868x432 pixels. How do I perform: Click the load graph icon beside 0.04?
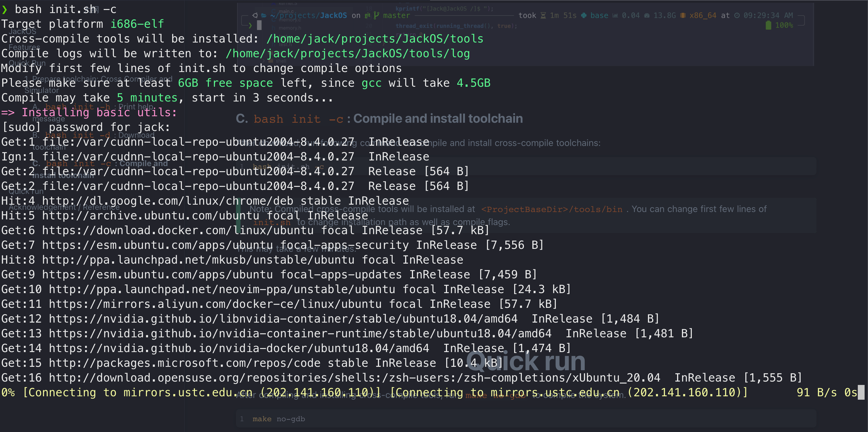[615, 16]
